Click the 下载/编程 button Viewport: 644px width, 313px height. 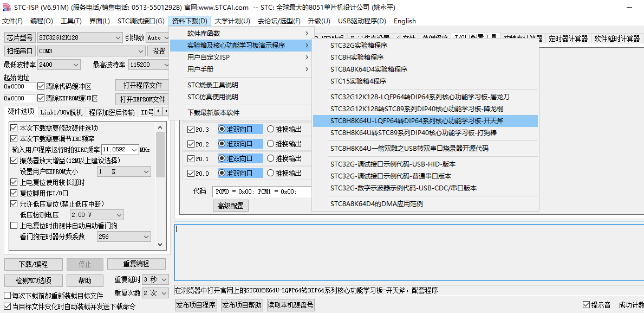tap(34, 264)
